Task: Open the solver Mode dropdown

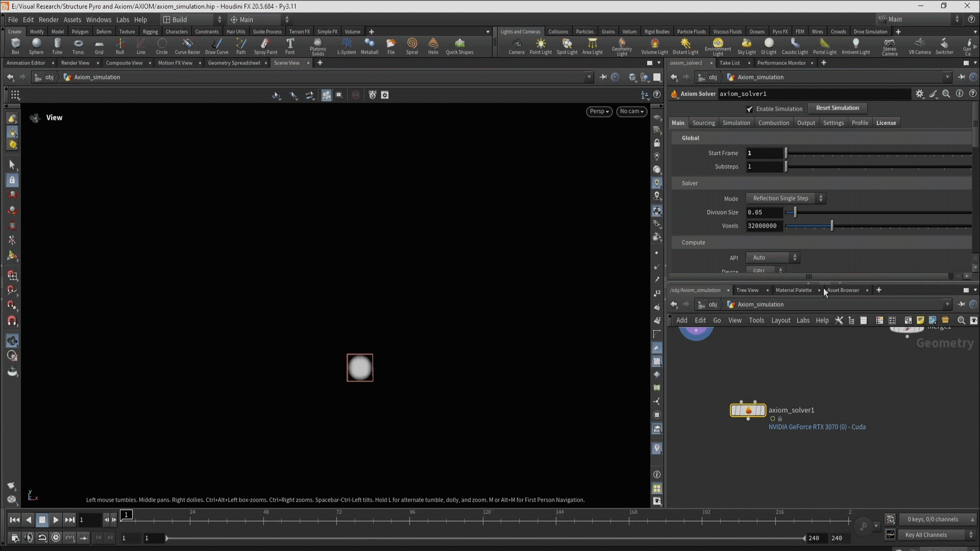Action: pos(786,198)
